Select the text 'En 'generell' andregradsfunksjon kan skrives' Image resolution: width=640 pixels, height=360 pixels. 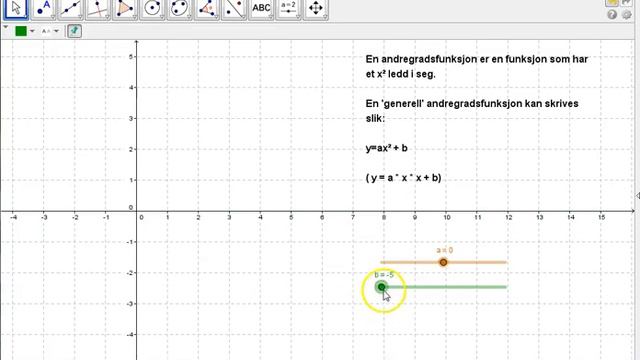pyautogui.click(x=472, y=104)
